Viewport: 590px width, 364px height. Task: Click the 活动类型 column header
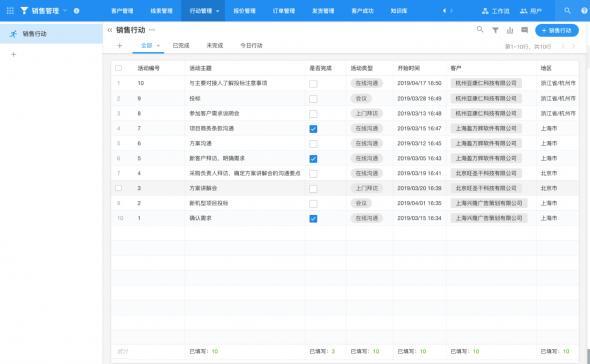point(362,68)
